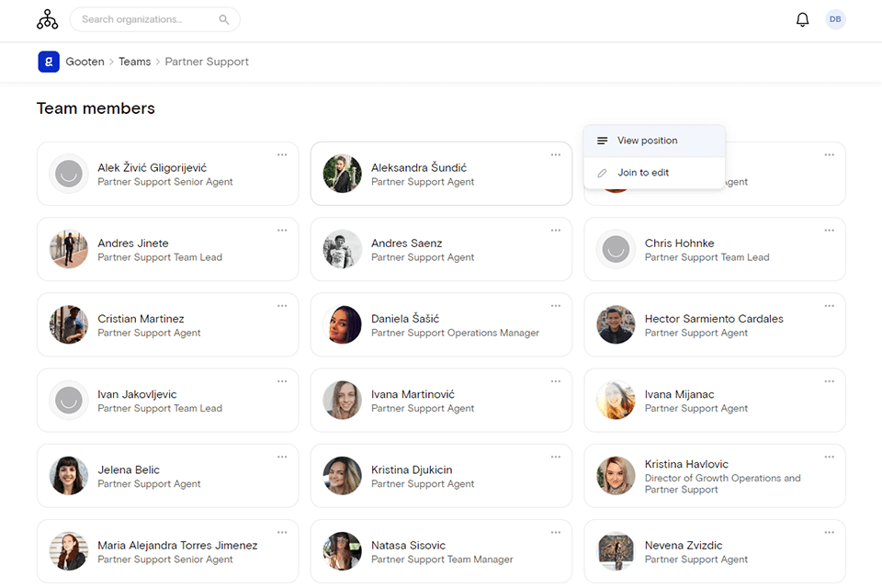Open options for Ivan Jakovljevic
Image resolution: width=882 pixels, height=588 pixels.
[x=282, y=381]
